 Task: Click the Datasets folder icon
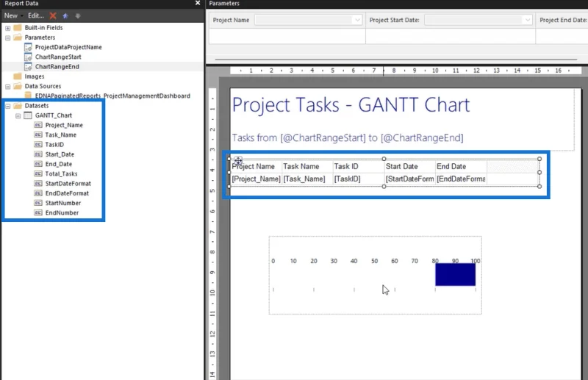click(x=18, y=106)
